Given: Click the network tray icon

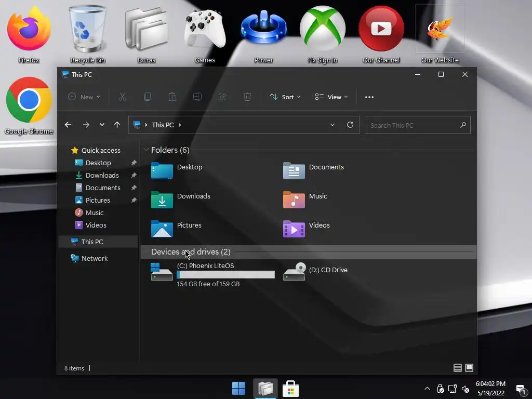Looking at the screenshot, I should (x=453, y=389).
